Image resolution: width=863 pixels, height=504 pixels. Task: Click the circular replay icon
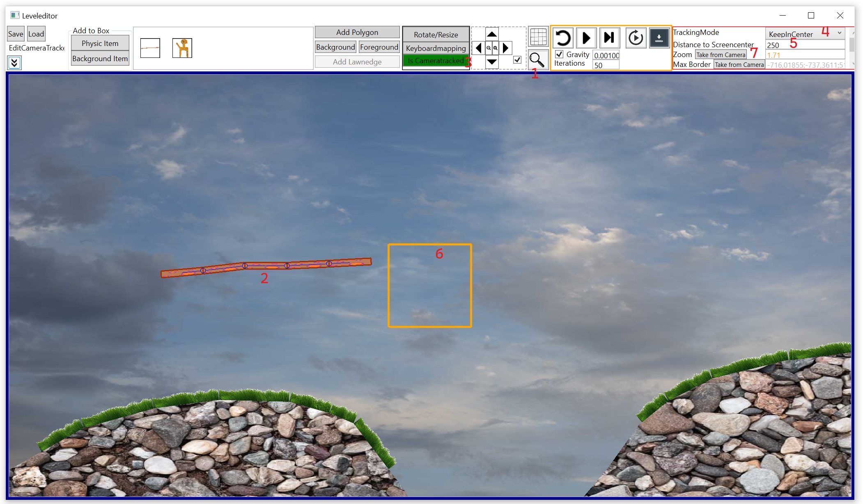[636, 38]
